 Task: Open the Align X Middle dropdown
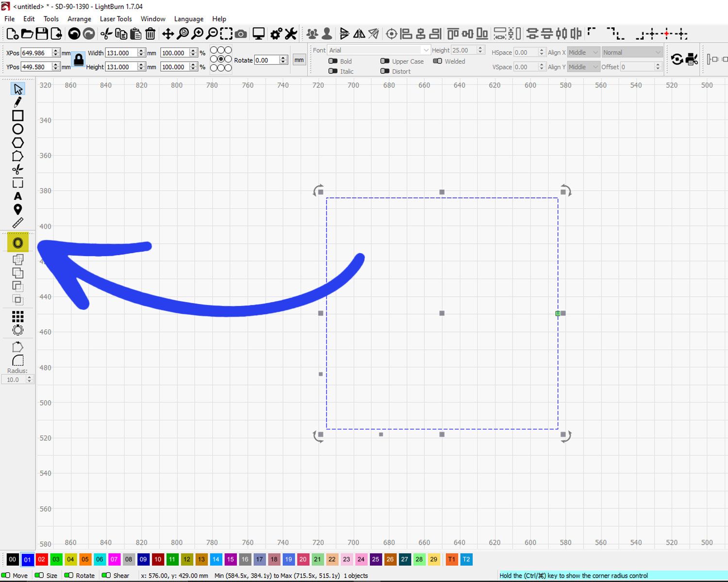(x=583, y=52)
